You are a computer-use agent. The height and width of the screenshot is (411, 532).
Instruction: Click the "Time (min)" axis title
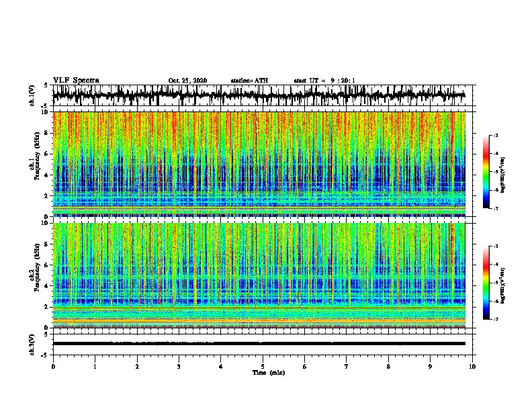click(x=269, y=373)
